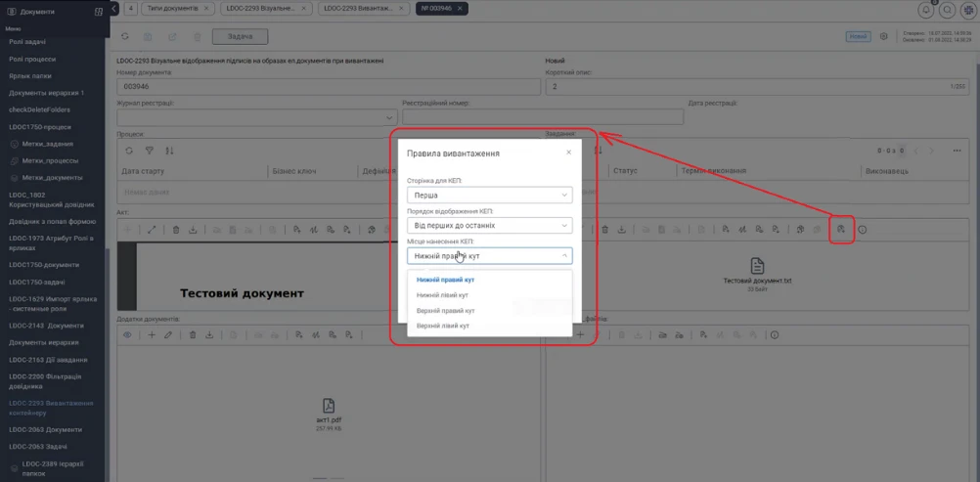Click the info icon in right toolbar
Viewport: 980px width, 482px height.
pos(864,230)
